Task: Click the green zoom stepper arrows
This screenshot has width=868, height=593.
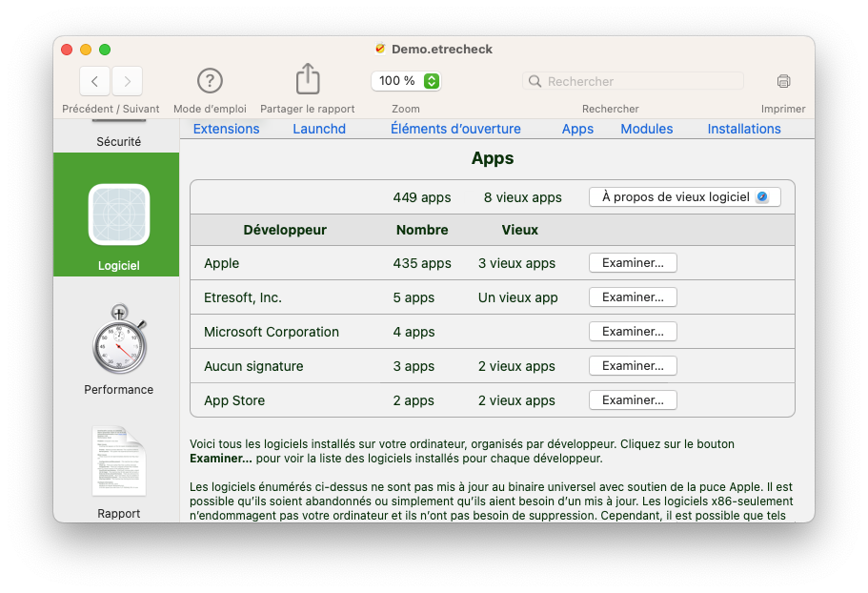Action: click(432, 81)
